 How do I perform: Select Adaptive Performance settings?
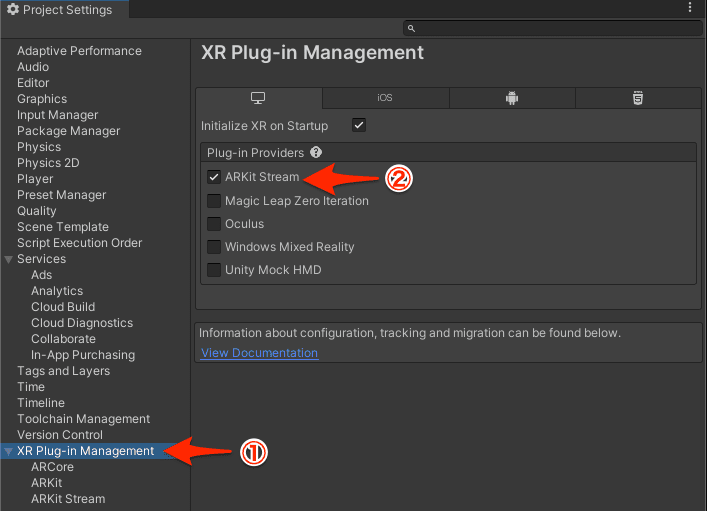79,51
